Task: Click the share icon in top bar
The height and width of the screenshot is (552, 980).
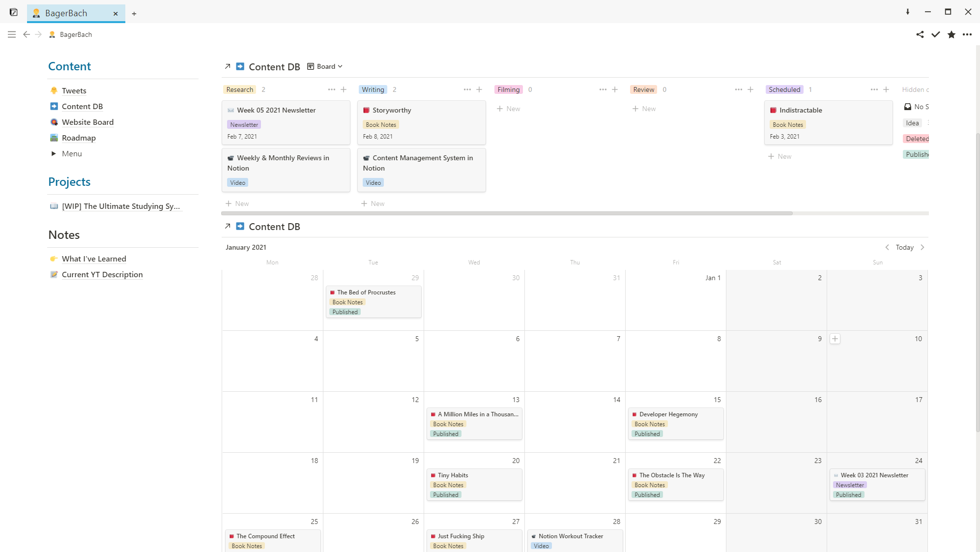Action: pos(920,34)
